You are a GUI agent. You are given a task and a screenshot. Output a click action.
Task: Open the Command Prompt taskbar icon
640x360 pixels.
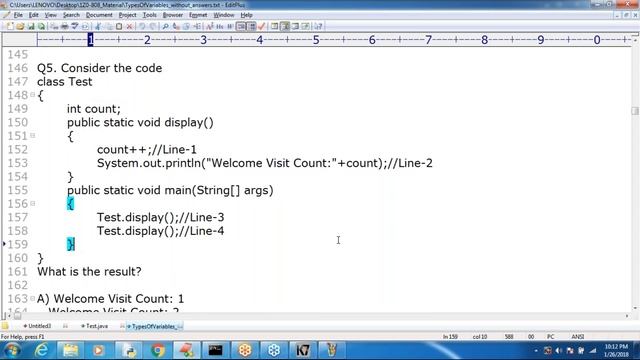(x=216, y=350)
